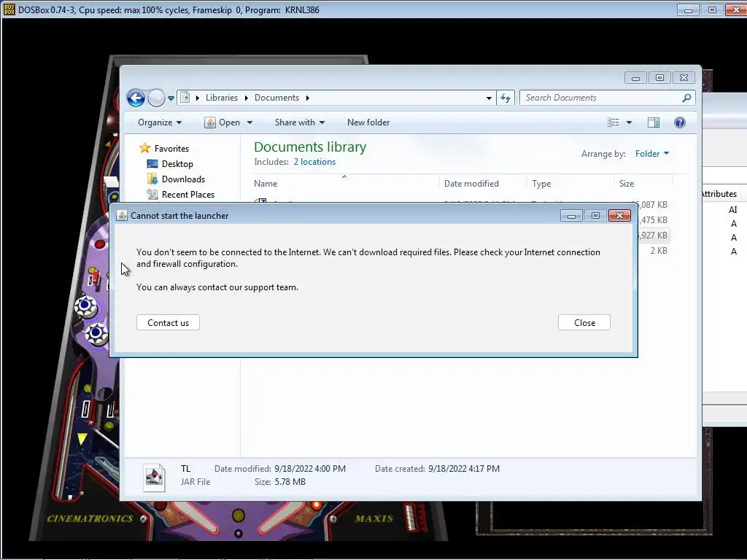The height and width of the screenshot is (560, 747).
Task: Click the Back arrow in Explorer
Action: click(136, 98)
